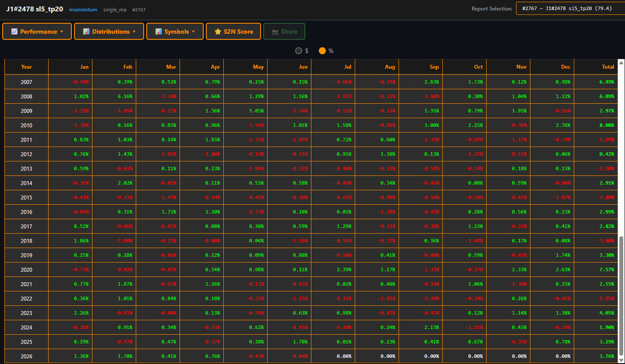Image resolution: width=625 pixels, height=364 pixels.
Task: Open the Distributions dropdown menu
Action: coord(109,31)
